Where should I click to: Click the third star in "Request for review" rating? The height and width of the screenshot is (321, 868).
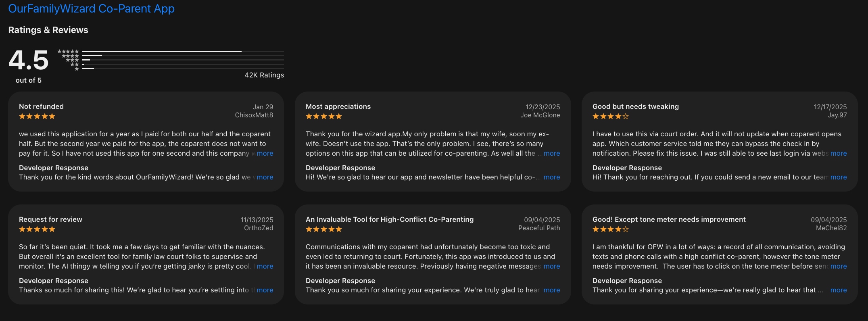(x=37, y=229)
